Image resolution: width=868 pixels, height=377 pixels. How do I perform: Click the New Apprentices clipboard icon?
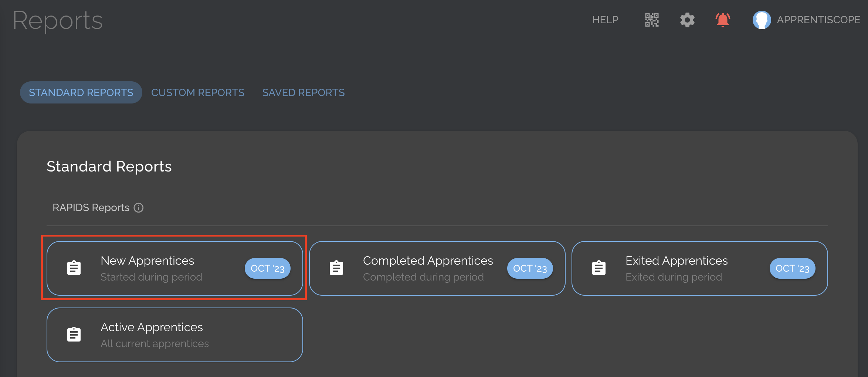click(74, 267)
